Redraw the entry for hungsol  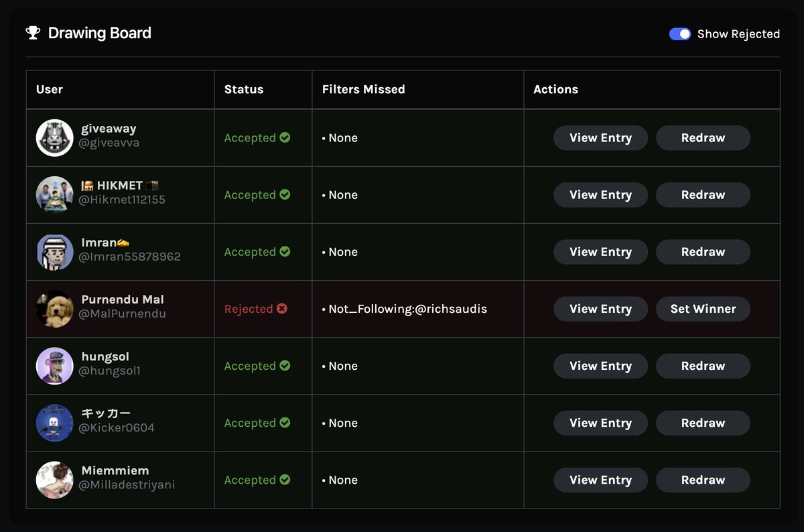click(703, 366)
